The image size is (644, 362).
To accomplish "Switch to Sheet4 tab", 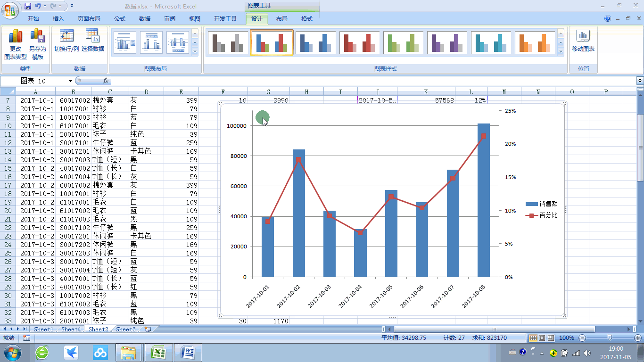I will click(x=71, y=329).
